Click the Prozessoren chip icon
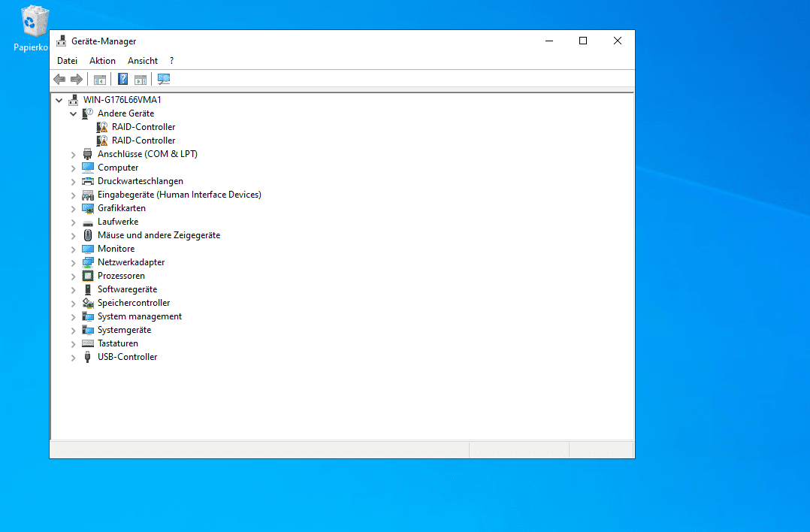810x532 pixels. coord(88,276)
